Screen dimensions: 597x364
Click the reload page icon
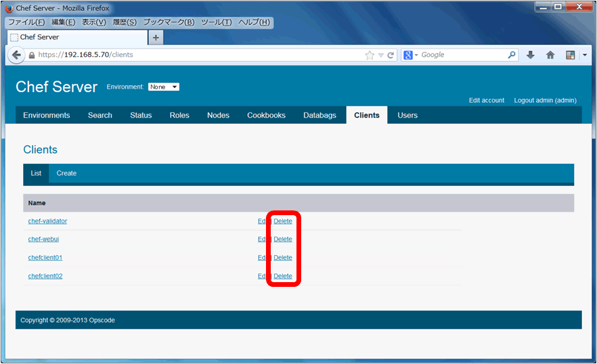391,55
